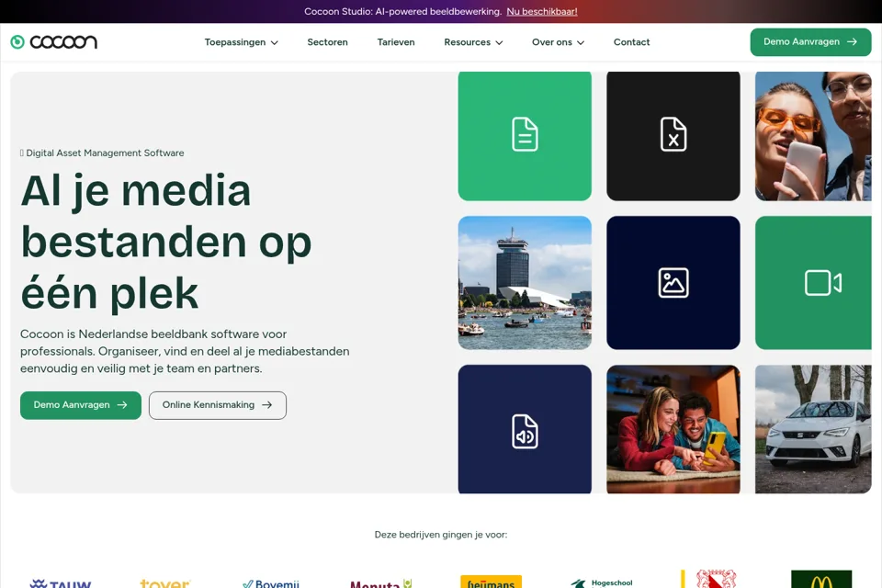Screen dimensions: 882x588
Task: Click the TAUW company logo
Action: point(61,582)
